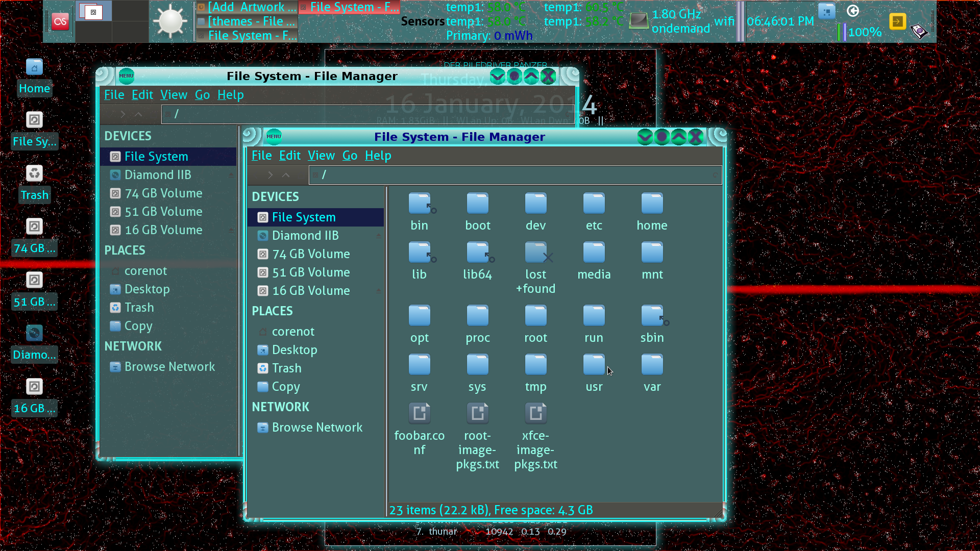Select the sbin folder icon
980x551 pixels.
(x=653, y=316)
